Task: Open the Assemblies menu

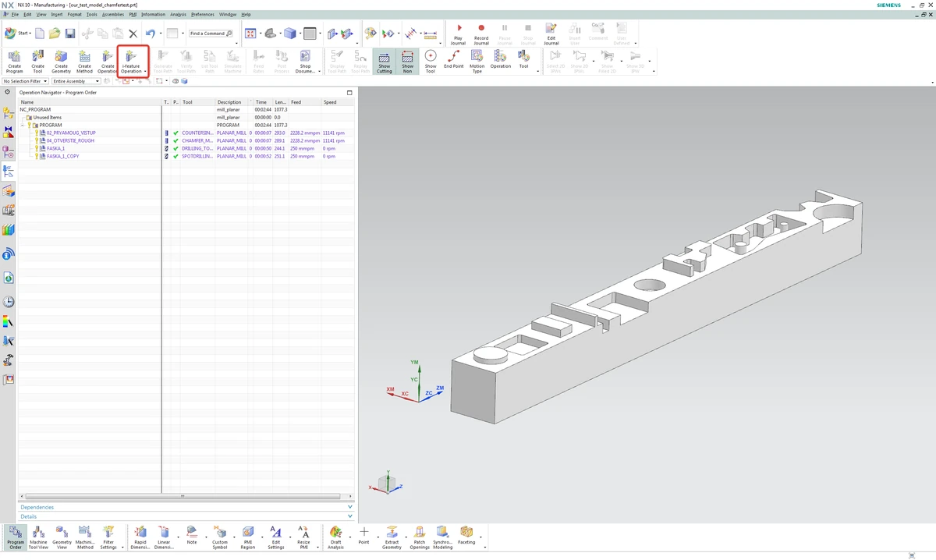Action: (113, 14)
